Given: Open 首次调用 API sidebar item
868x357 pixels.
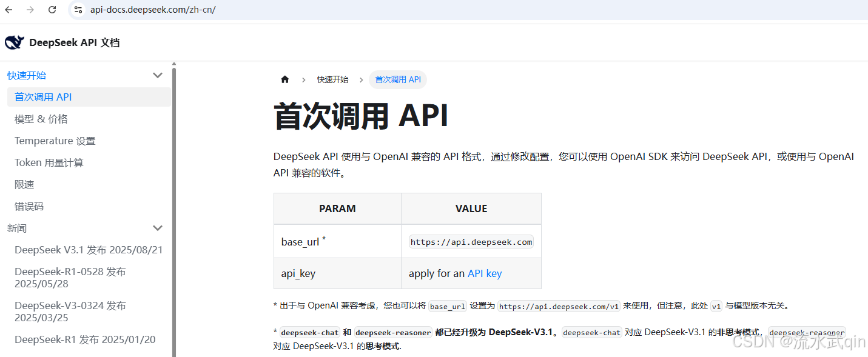Looking at the screenshot, I should pos(89,97).
